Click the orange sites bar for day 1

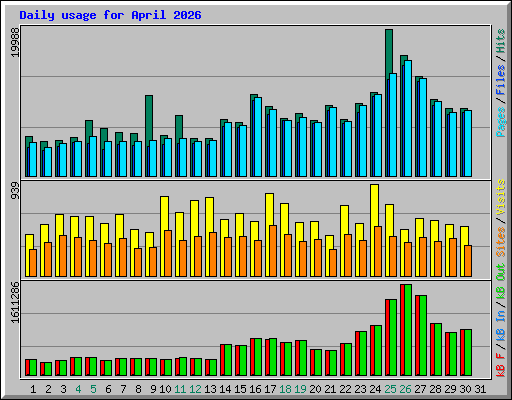[33, 263]
